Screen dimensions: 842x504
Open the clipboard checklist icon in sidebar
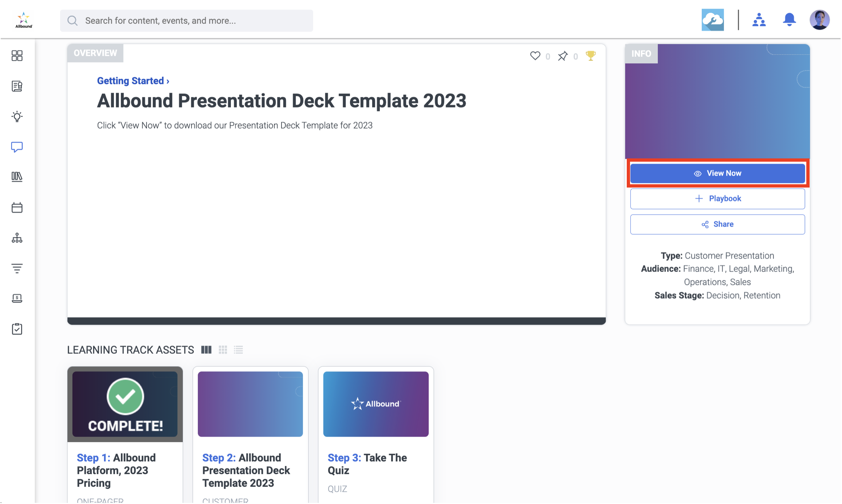click(17, 329)
